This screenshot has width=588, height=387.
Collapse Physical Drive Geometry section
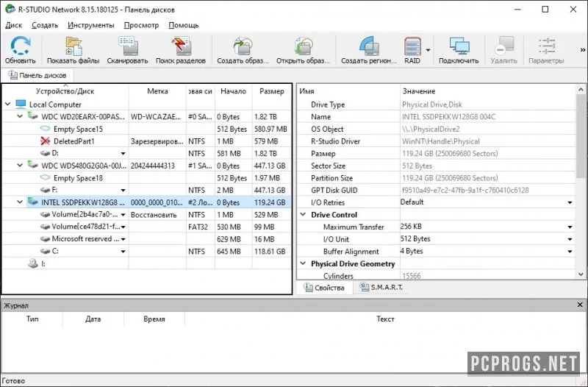click(x=303, y=263)
